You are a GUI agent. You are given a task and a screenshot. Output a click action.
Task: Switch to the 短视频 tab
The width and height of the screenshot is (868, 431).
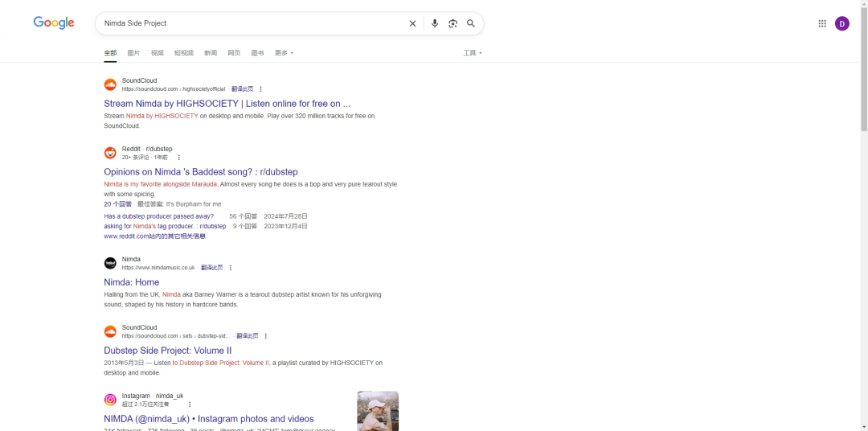184,53
